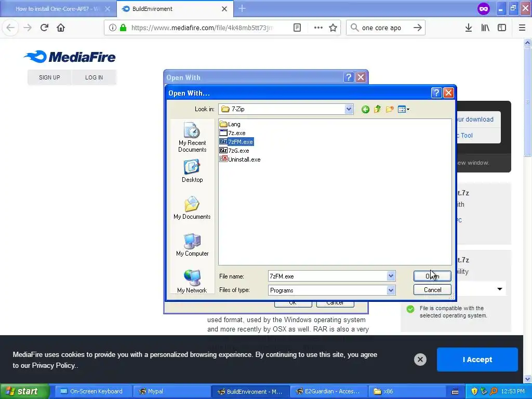
Task: Select 7zFM.exe in file list
Action: tap(236, 142)
